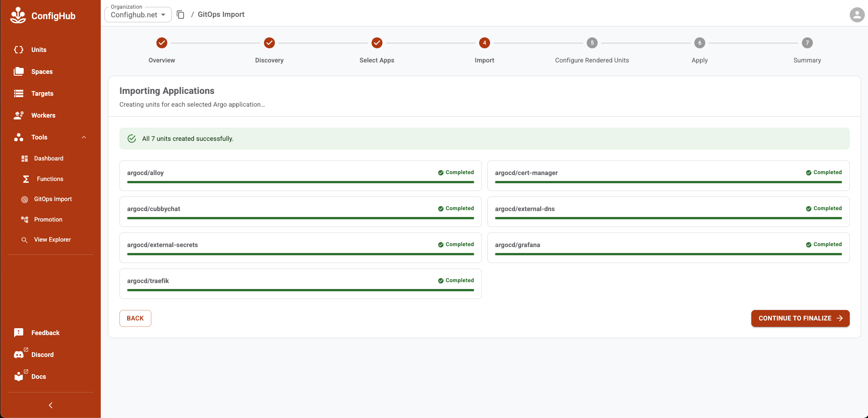Click the ConfigHub brand name

(x=53, y=16)
